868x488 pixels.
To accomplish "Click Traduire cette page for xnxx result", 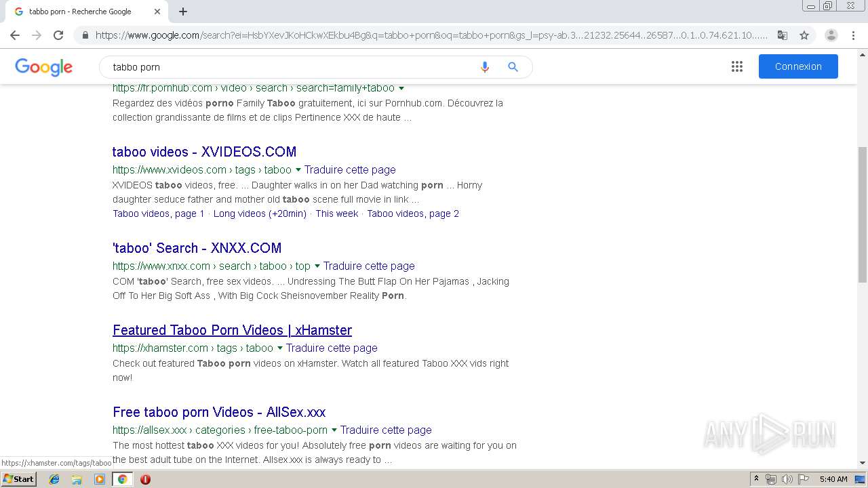I will (x=369, y=266).
